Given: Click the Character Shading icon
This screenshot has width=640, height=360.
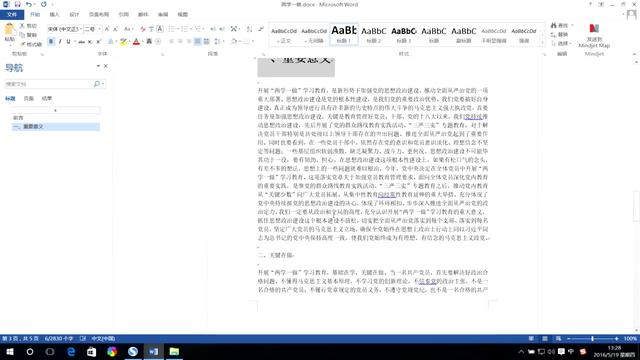Looking at the screenshot, I should tap(149, 41).
